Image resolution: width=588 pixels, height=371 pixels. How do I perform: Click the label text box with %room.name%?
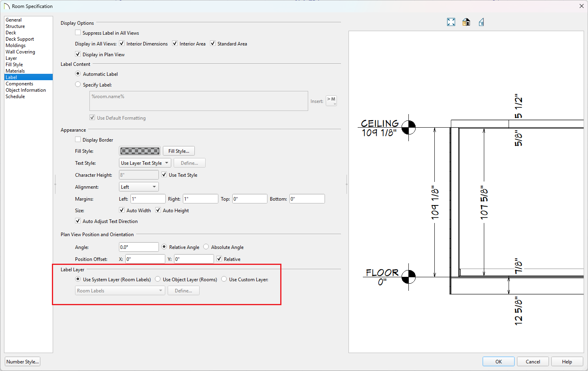point(199,101)
